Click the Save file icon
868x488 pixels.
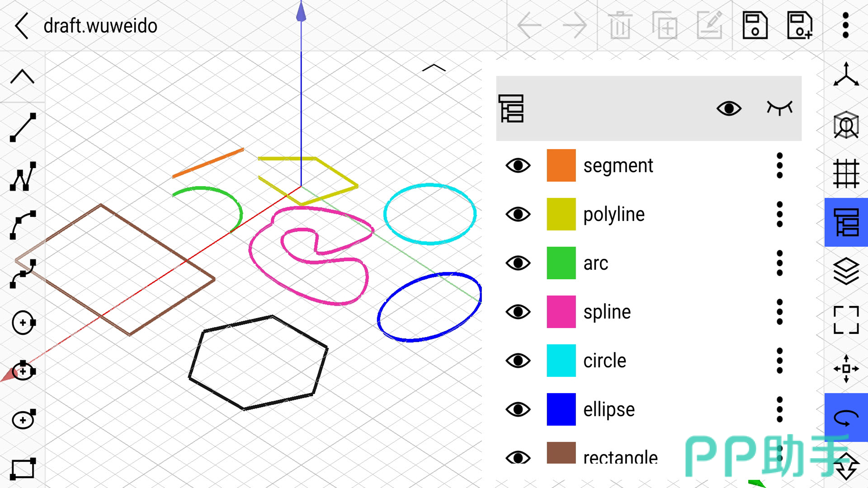click(755, 26)
